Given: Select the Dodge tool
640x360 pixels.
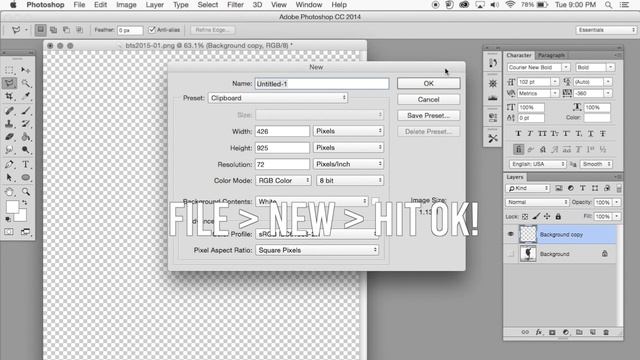Looking at the screenshot, I should tap(25, 150).
